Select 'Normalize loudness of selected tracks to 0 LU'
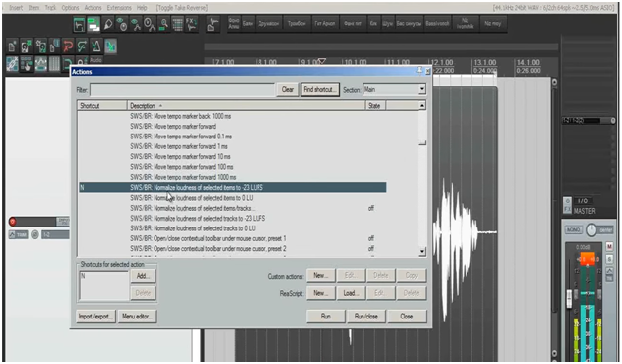The image size is (622, 364). (x=233, y=228)
